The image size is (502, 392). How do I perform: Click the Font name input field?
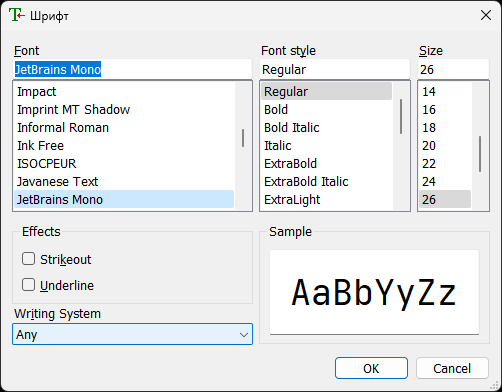coord(132,69)
